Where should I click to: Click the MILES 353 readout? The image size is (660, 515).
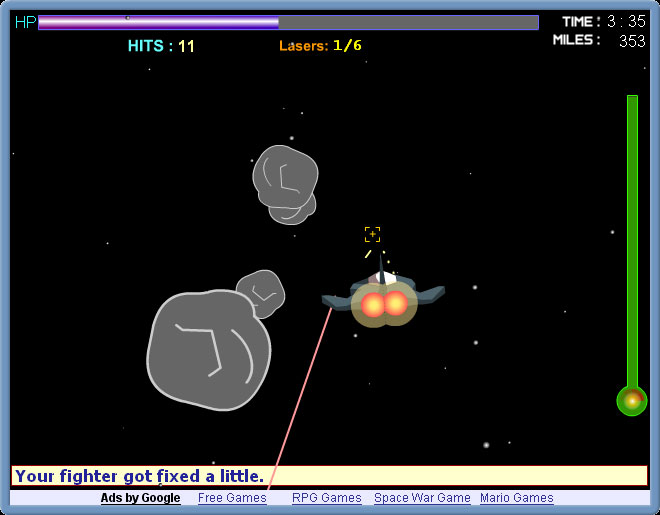(599, 40)
